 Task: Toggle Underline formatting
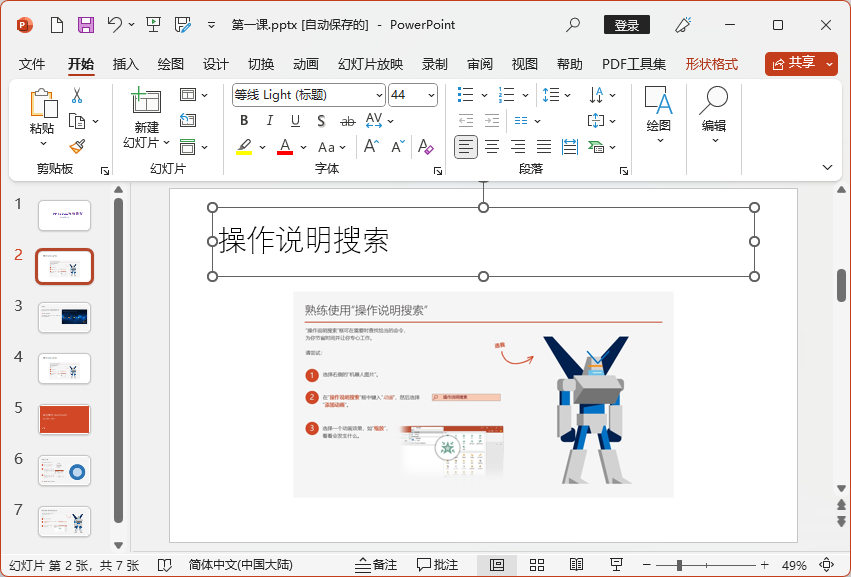(295, 121)
